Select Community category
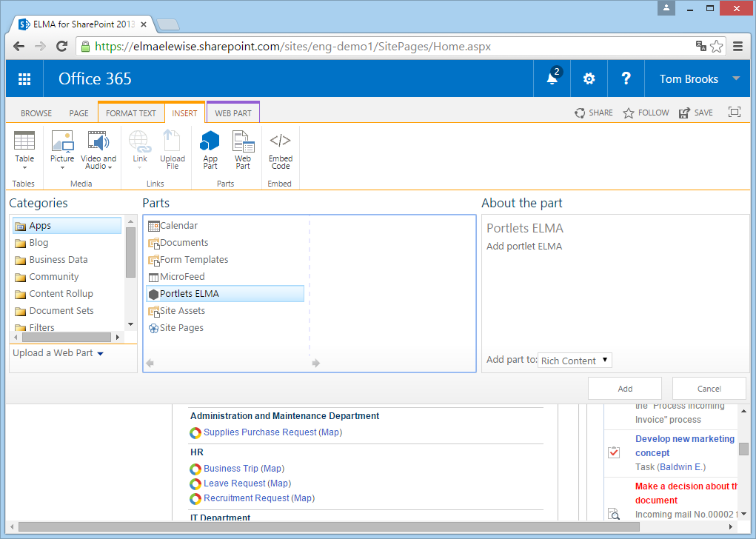This screenshot has height=539, width=756. coord(53,277)
